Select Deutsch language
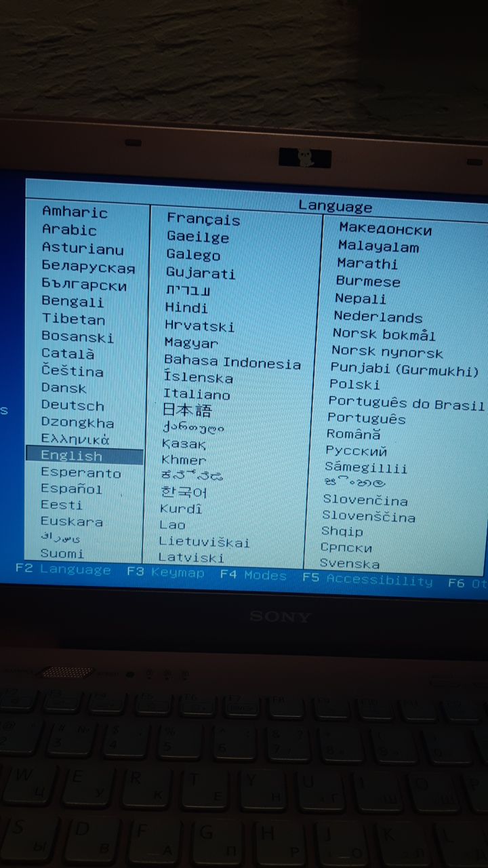 click(x=73, y=406)
